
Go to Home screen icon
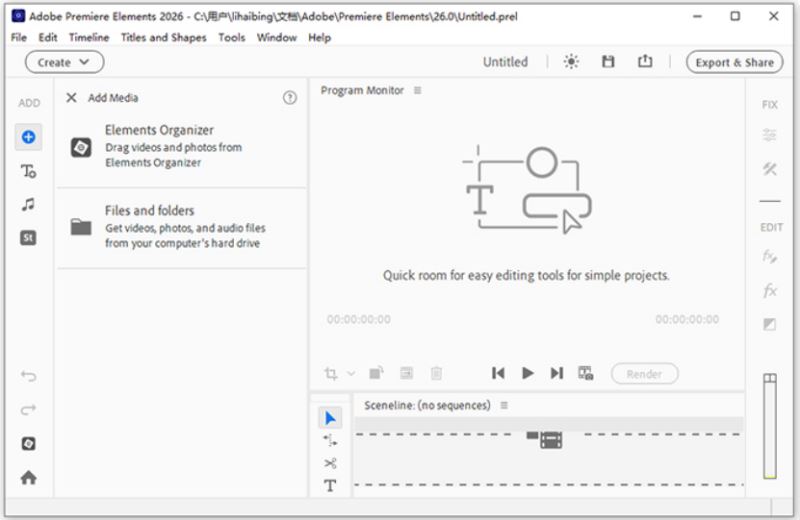click(29, 477)
